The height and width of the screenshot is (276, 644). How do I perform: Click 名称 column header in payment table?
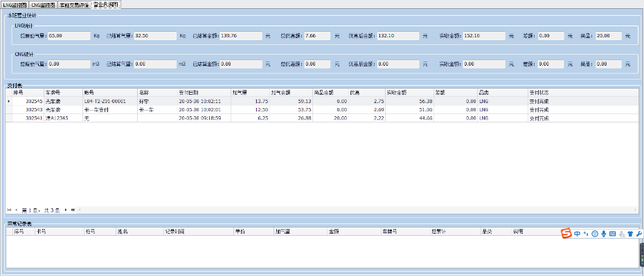pos(158,93)
